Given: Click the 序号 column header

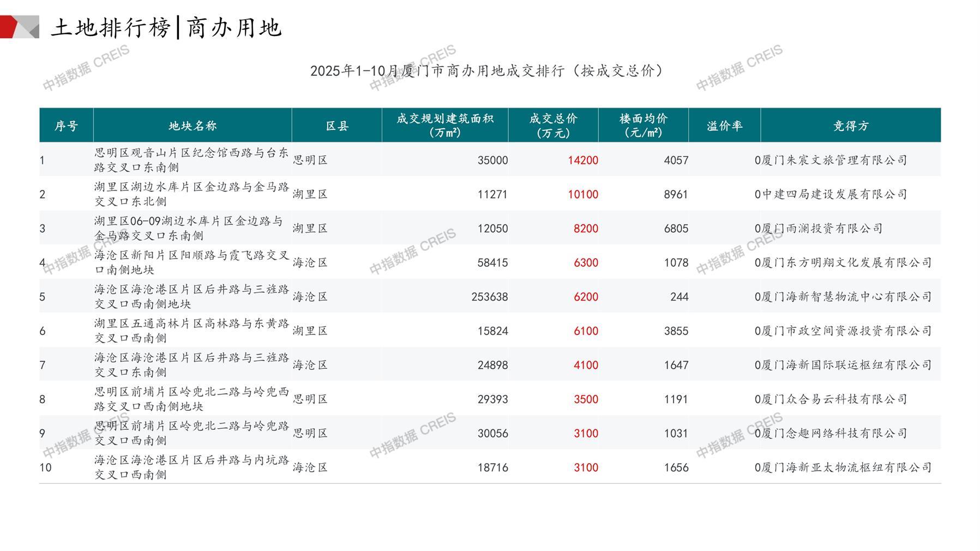Looking at the screenshot, I should [x=66, y=126].
